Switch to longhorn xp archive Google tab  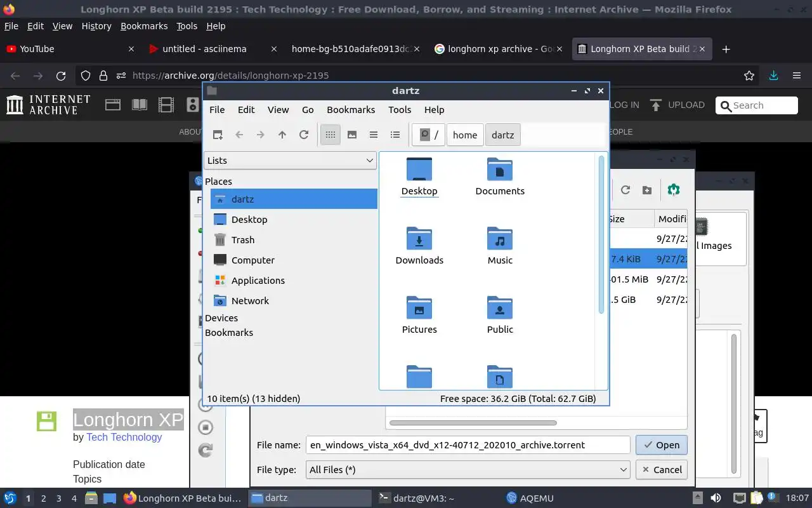(500, 49)
